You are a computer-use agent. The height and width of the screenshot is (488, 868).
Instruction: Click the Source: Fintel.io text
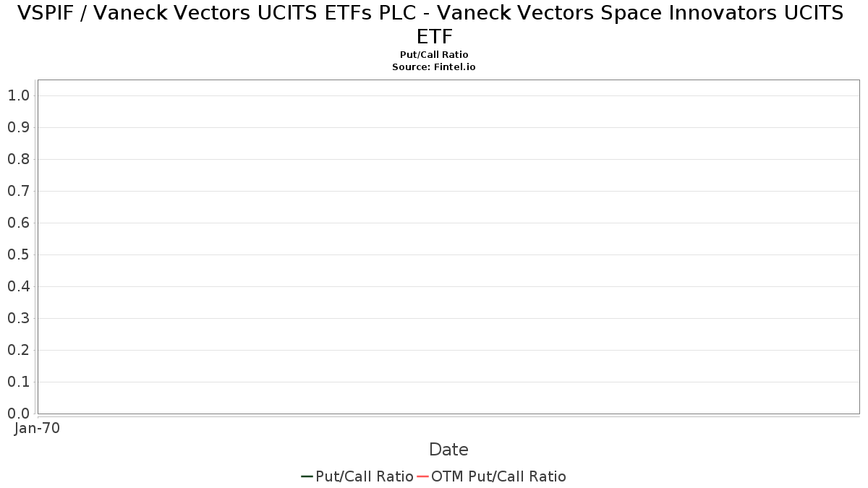click(434, 67)
